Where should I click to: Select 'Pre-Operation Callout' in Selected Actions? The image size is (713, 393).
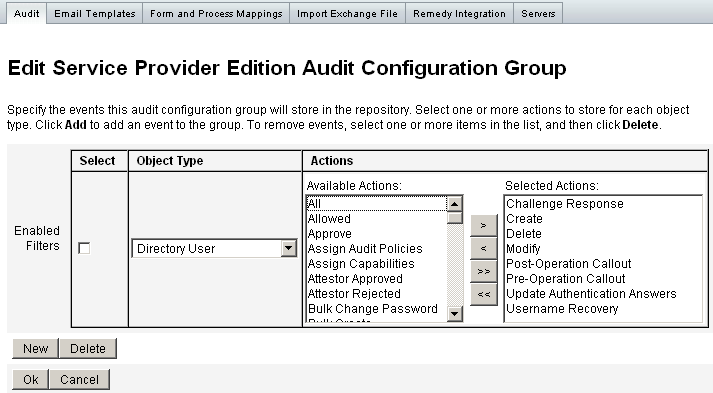tap(603, 279)
